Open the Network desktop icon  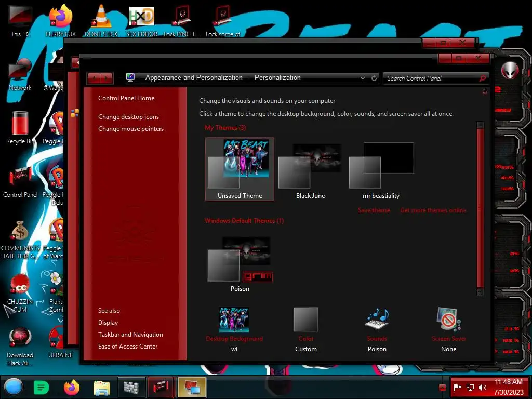20,74
